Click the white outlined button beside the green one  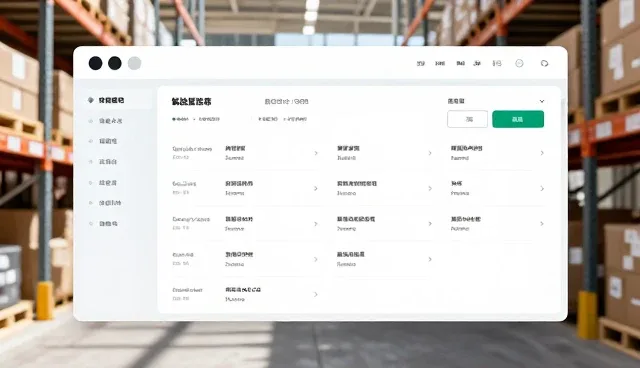(x=467, y=119)
